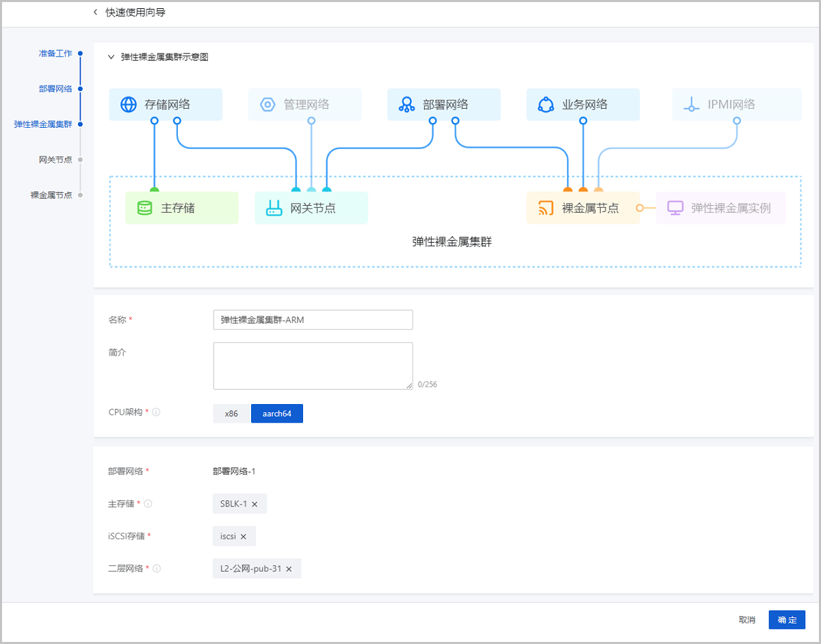Click the gateway node router icon
The image size is (821, 644).
pos(274,208)
